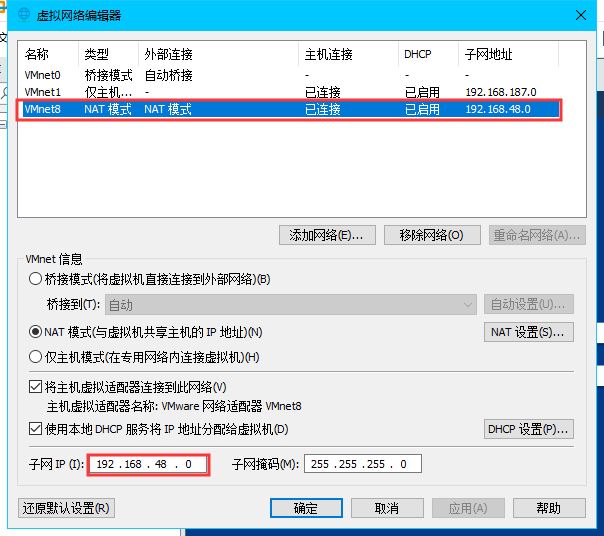604x536 pixels.
Task: Close the Virtual Network Editor dialog
Action: point(581,14)
